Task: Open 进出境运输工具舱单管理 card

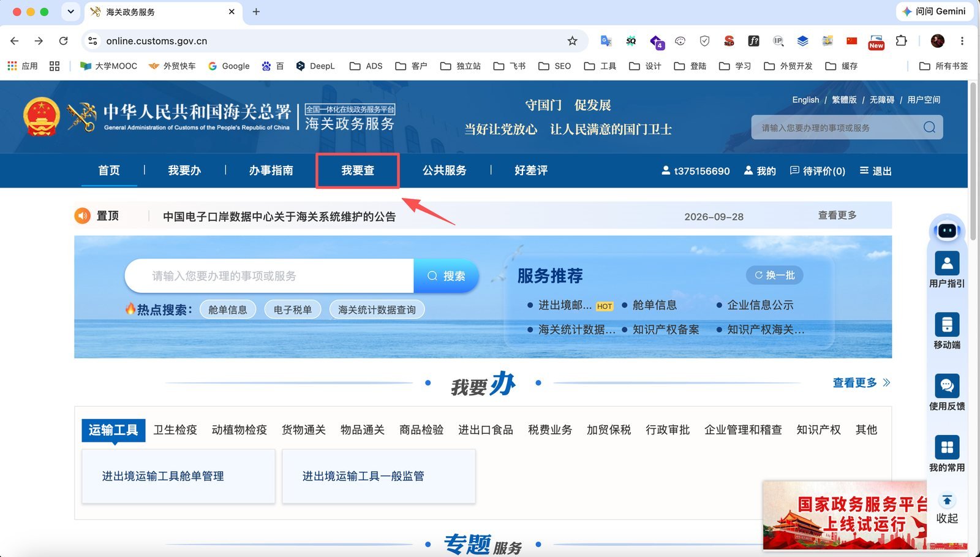Action: pyautogui.click(x=178, y=476)
